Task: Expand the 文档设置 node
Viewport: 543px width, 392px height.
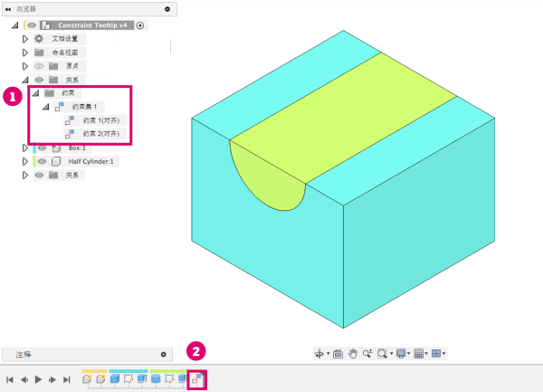Action: pyautogui.click(x=25, y=39)
